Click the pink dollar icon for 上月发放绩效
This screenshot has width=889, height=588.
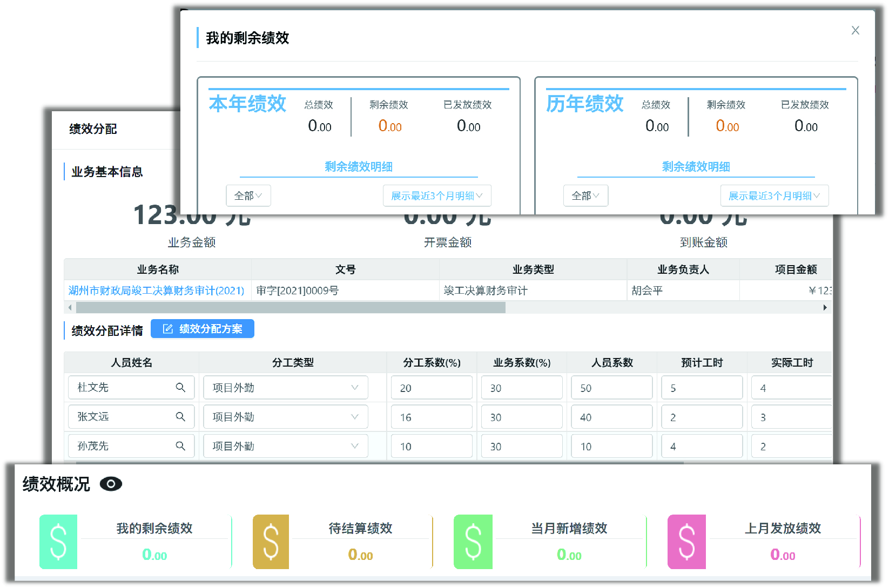pos(686,542)
